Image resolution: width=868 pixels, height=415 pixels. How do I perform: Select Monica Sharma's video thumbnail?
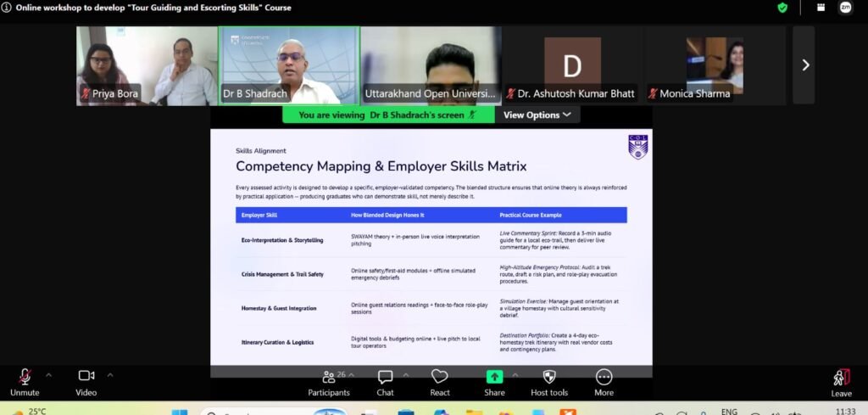coord(715,65)
